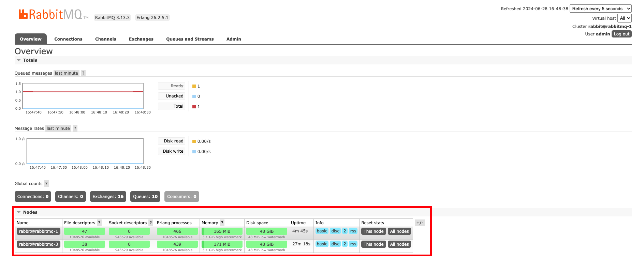Click the 466 Erlang processes value
644x259 pixels.
tap(177, 231)
